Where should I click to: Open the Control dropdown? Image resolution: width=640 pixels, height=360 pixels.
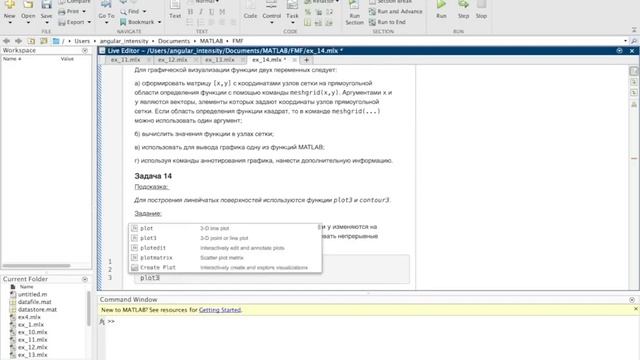point(272,22)
